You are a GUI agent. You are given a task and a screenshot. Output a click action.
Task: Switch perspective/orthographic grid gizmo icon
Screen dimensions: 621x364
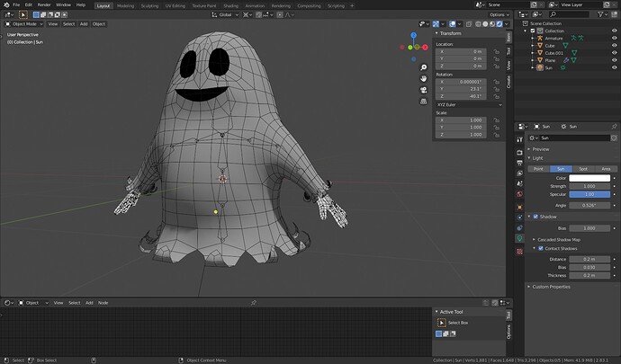point(423,102)
